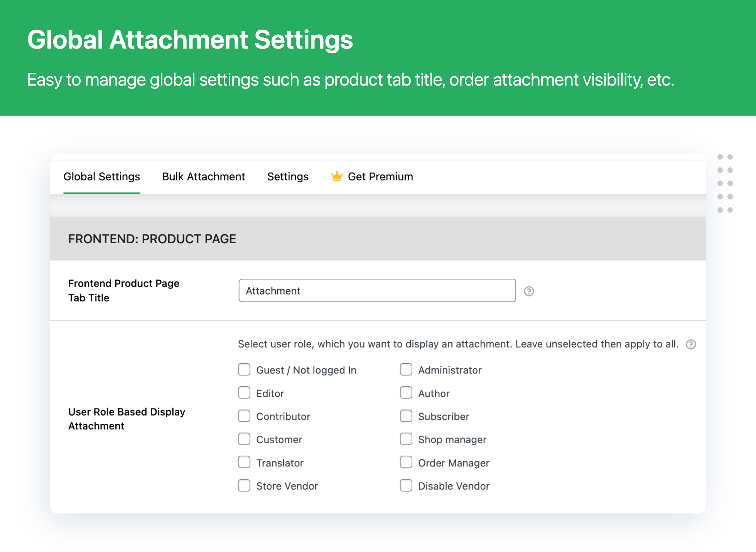Enable the Order Manager checkbox
This screenshot has width=756, height=552.
point(406,462)
